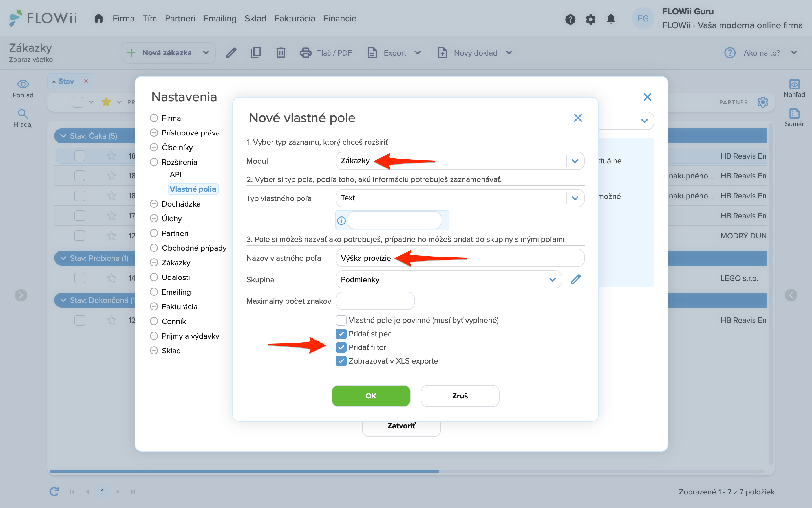Viewport: 812px width, 508px height.
Task: Confirm with the green OK button
Action: tap(371, 396)
